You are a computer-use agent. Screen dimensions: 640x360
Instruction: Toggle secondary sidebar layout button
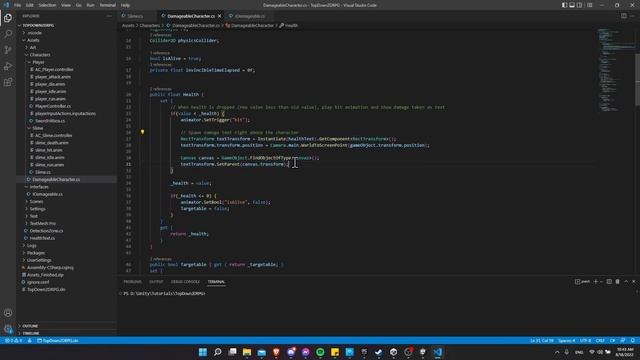coord(579,5)
